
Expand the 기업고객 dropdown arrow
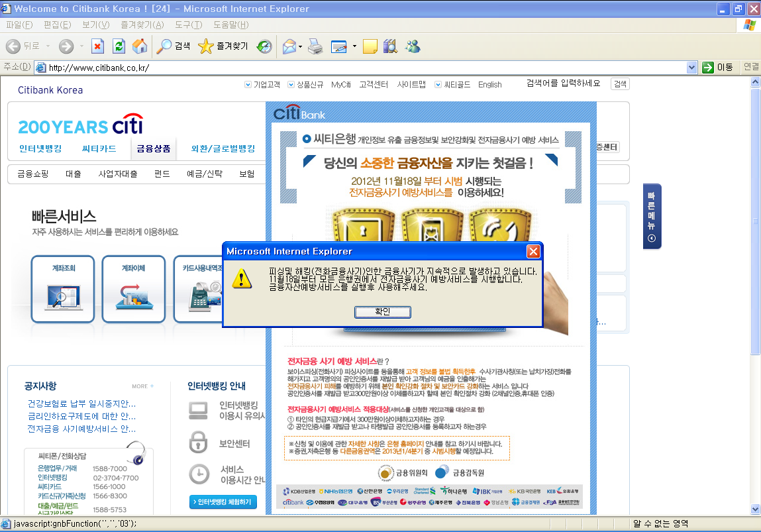248,84
